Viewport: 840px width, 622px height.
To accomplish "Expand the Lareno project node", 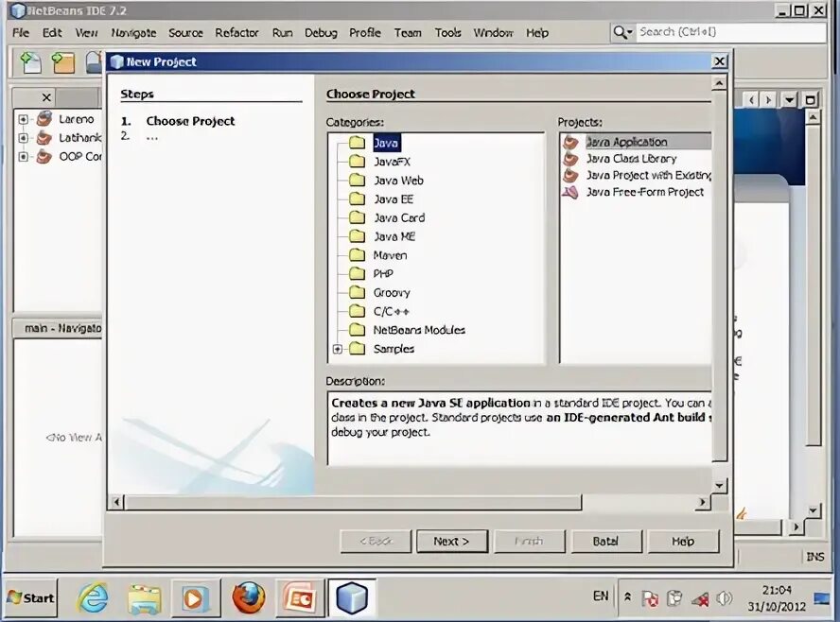I will pos(23,119).
